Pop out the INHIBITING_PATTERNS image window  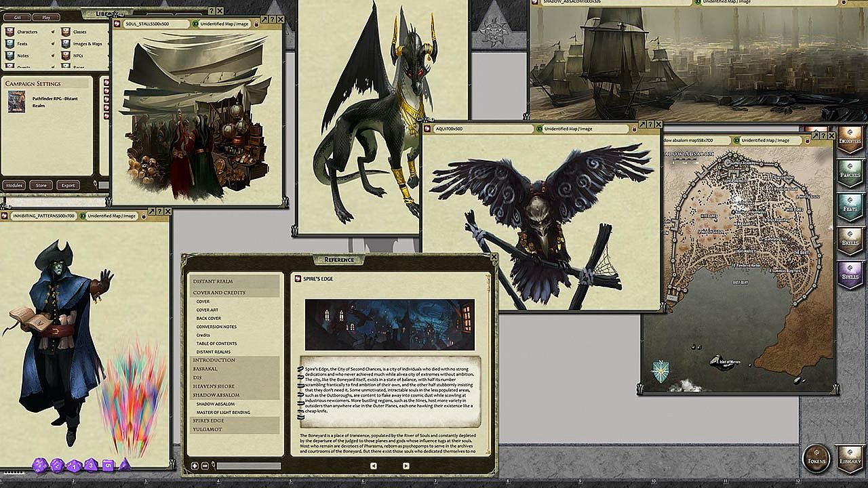151,211
